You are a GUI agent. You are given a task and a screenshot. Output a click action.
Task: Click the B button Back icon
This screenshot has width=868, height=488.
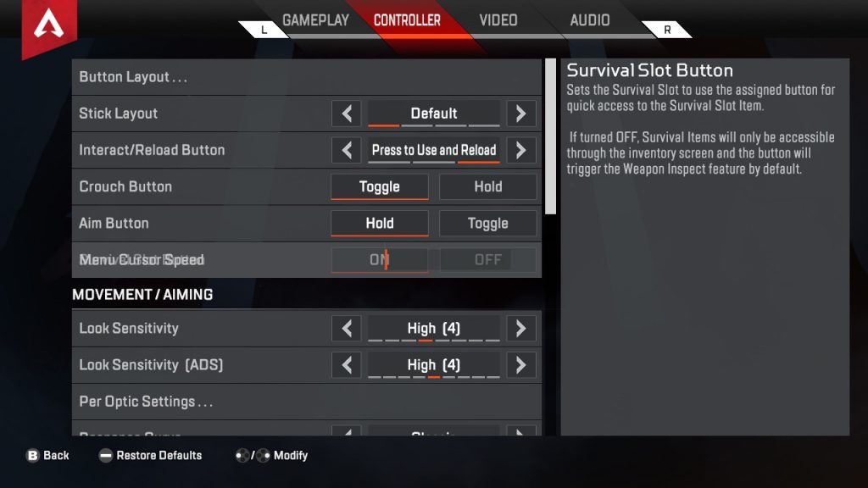33,455
